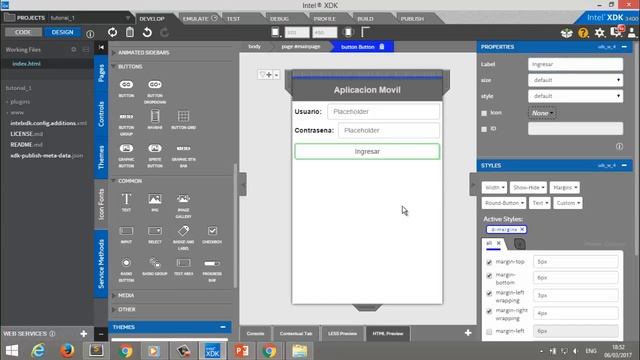The image size is (640, 360).
Task: Switch to the Build tab
Action: pos(365,19)
